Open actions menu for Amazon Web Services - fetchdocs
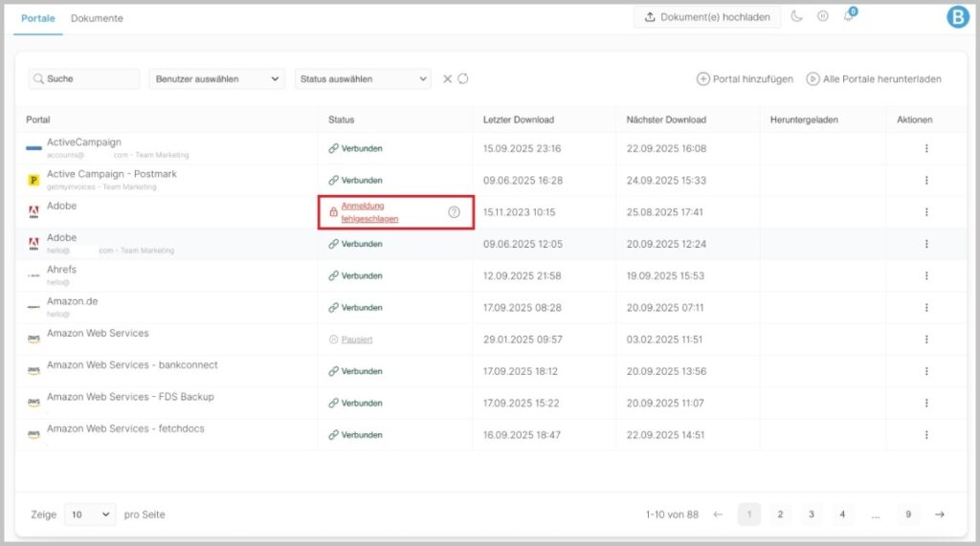The height and width of the screenshot is (546, 980). click(x=926, y=435)
